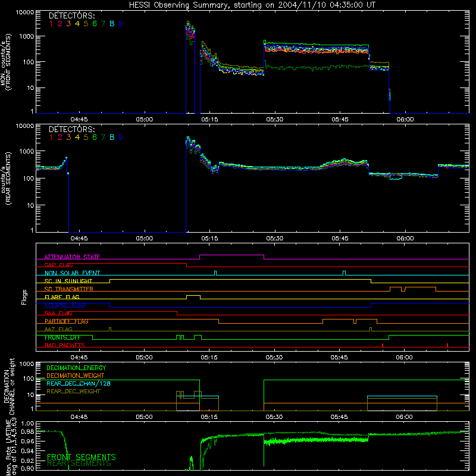
Task: Click 05:00 tick under rear segments plot
Action: click(x=145, y=239)
